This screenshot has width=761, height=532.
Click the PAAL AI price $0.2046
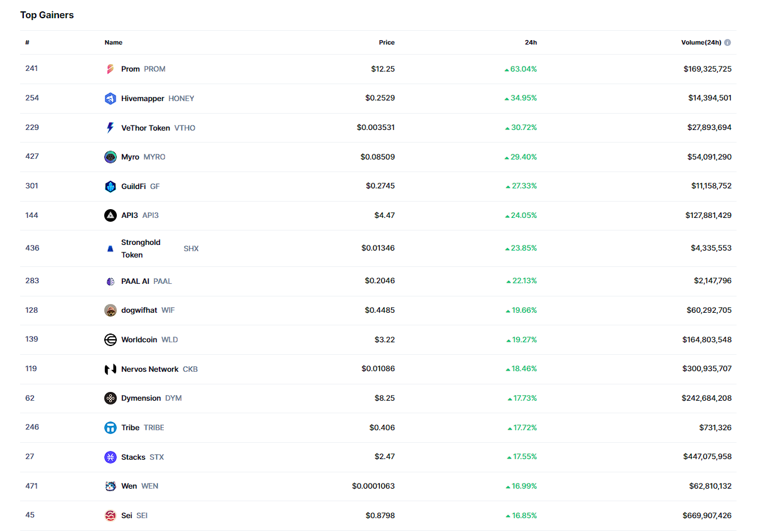(380, 281)
